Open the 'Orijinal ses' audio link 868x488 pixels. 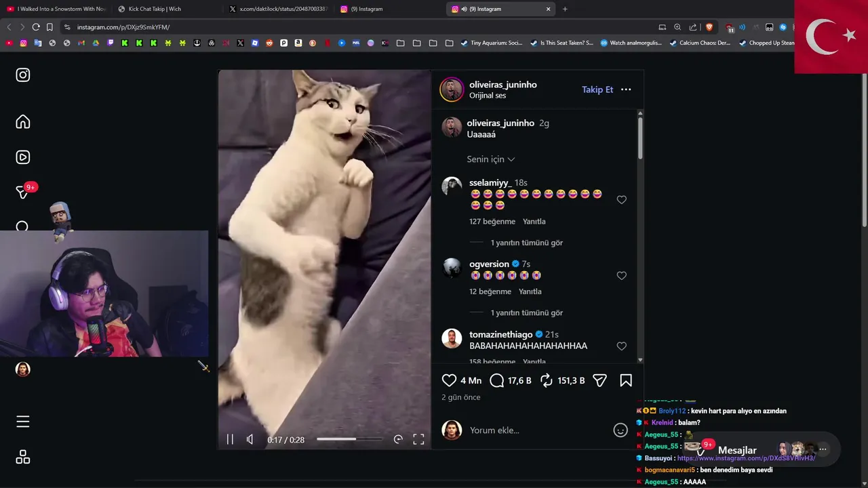[488, 96]
